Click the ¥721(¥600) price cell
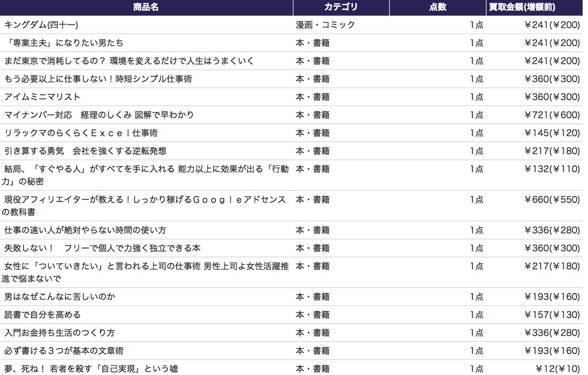 (552, 115)
